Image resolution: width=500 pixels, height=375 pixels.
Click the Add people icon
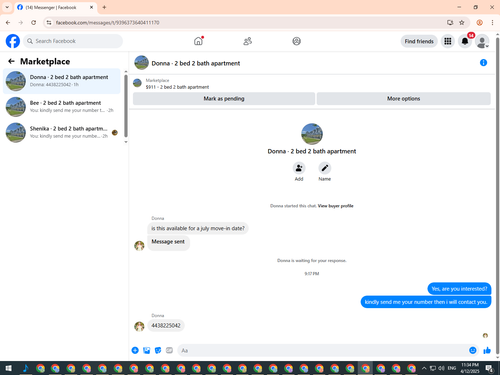click(299, 168)
